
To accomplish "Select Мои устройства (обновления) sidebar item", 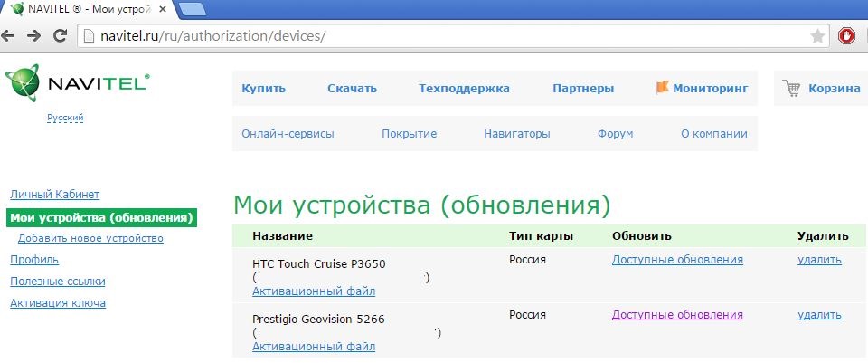I will tap(102, 217).
